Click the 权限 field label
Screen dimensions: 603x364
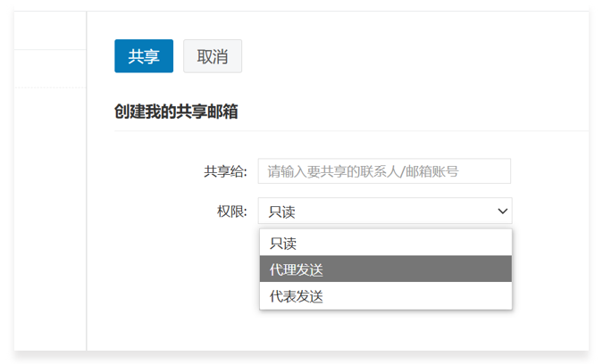(x=231, y=211)
